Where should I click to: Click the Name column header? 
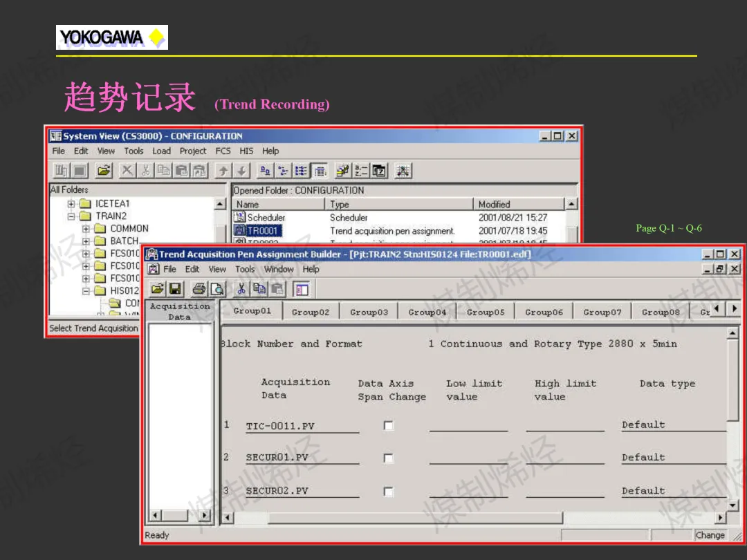coord(279,204)
